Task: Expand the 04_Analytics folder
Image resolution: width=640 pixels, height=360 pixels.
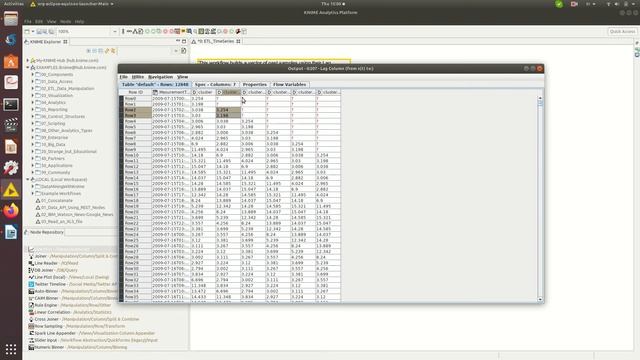Action: 33,102
